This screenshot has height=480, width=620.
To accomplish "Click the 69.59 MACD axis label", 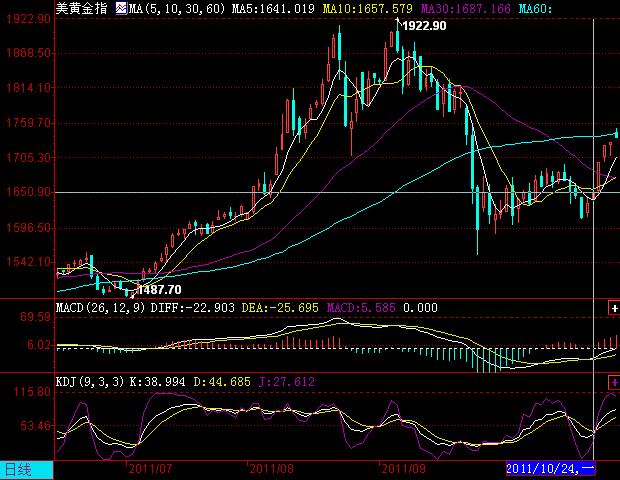I will click(35, 317).
